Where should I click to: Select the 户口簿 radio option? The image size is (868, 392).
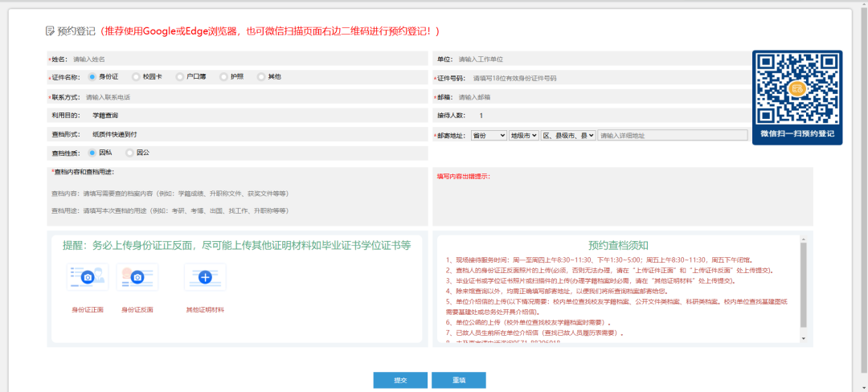[180, 77]
